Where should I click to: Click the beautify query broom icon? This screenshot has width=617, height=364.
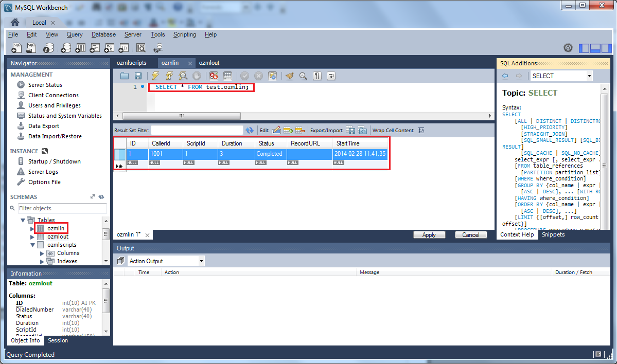(x=290, y=76)
